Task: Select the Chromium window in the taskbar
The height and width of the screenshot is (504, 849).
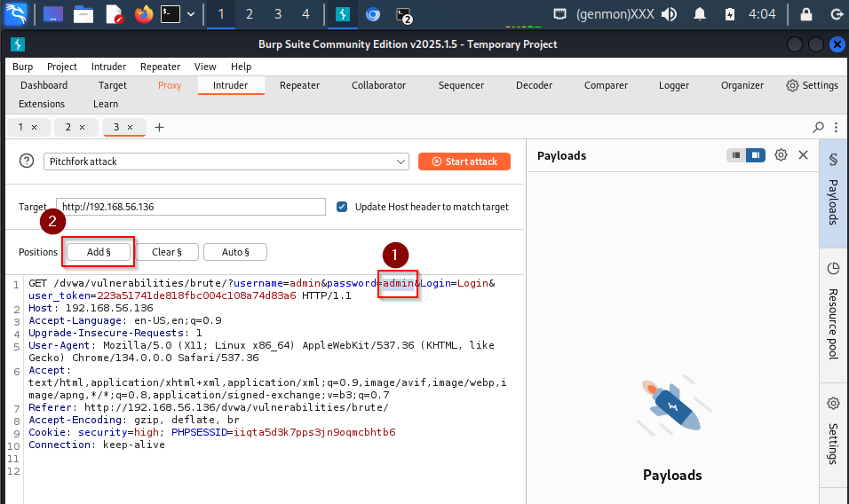Action: click(x=373, y=14)
